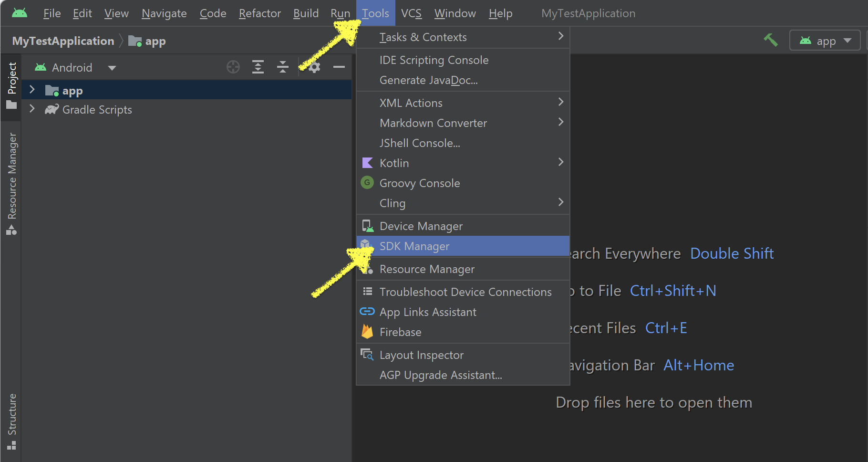Open the Project side tab

[11, 86]
